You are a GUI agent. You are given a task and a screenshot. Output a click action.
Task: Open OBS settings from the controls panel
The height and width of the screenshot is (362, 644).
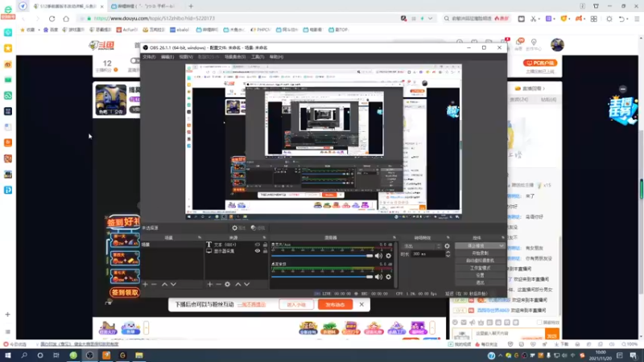tap(480, 275)
